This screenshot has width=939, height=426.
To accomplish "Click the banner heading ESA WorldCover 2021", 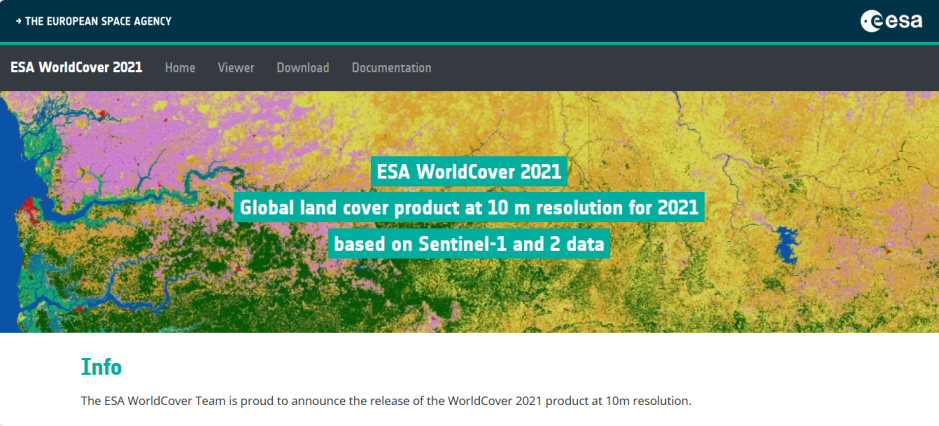I will 469,171.
